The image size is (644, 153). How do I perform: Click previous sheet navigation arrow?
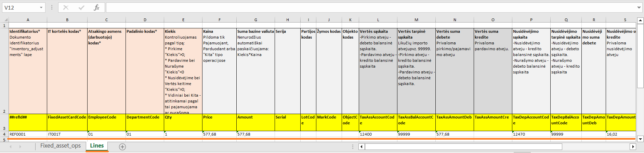click(11, 147)
